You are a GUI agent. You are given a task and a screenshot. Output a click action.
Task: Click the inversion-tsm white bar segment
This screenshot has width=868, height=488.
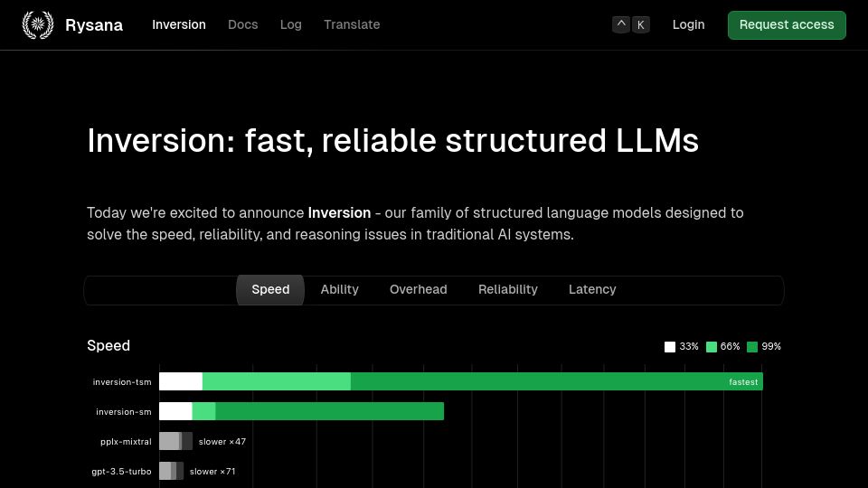pos(181,381)
